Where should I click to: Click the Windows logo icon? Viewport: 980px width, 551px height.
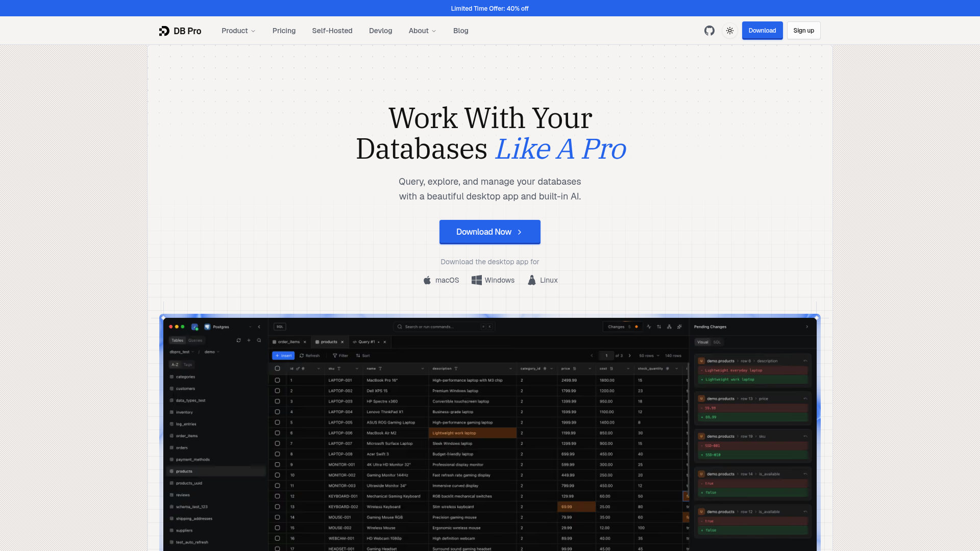tap(476, 280)
